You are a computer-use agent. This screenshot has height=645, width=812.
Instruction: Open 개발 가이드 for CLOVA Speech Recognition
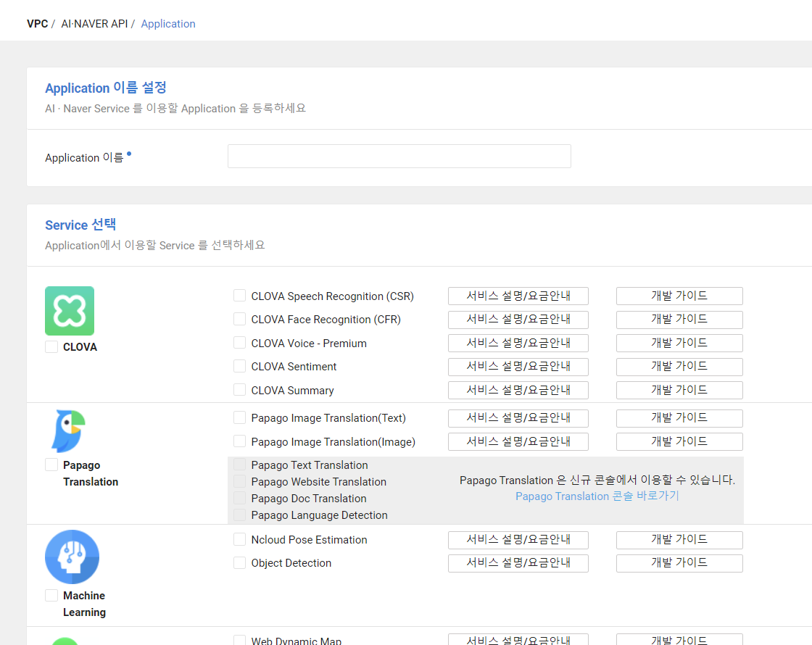click(679, 296)
